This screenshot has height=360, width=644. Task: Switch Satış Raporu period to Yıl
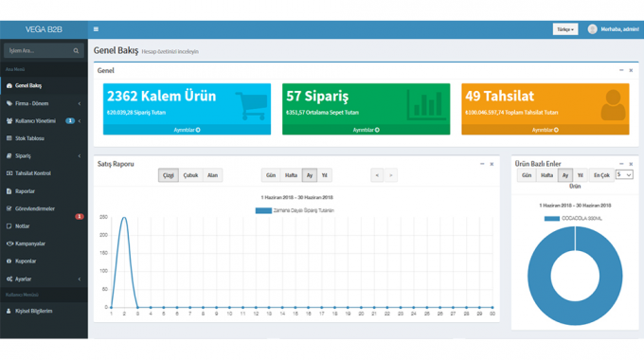324,175
